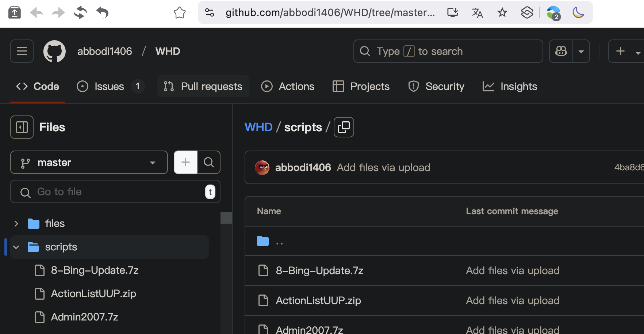Open commit message for 8-Bing-Update.7z row

tap(513, 271)
